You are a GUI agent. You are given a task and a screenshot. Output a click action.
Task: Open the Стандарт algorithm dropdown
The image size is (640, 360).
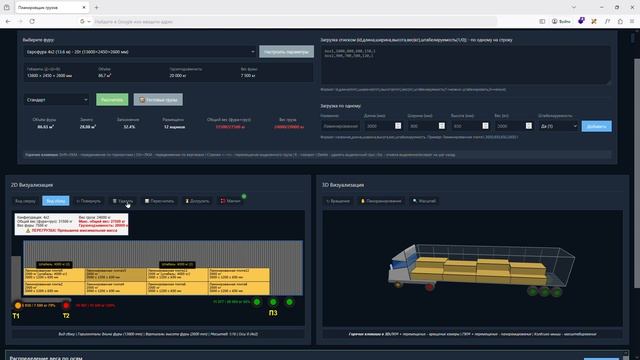[56, 100]
